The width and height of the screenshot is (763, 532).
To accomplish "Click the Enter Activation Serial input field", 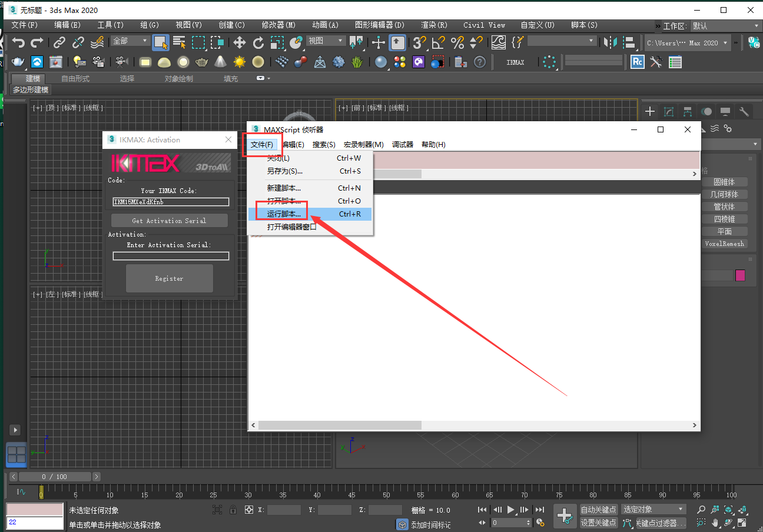I will coord(171,256).
